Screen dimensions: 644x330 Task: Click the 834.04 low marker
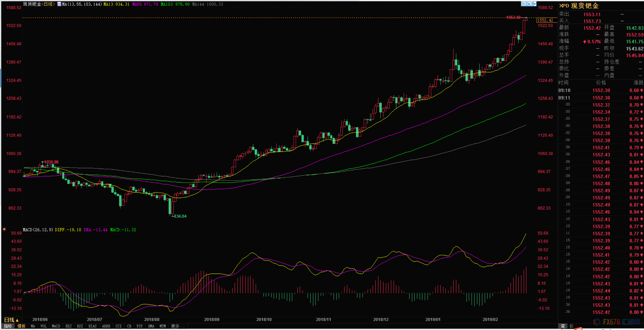(180, 216)
